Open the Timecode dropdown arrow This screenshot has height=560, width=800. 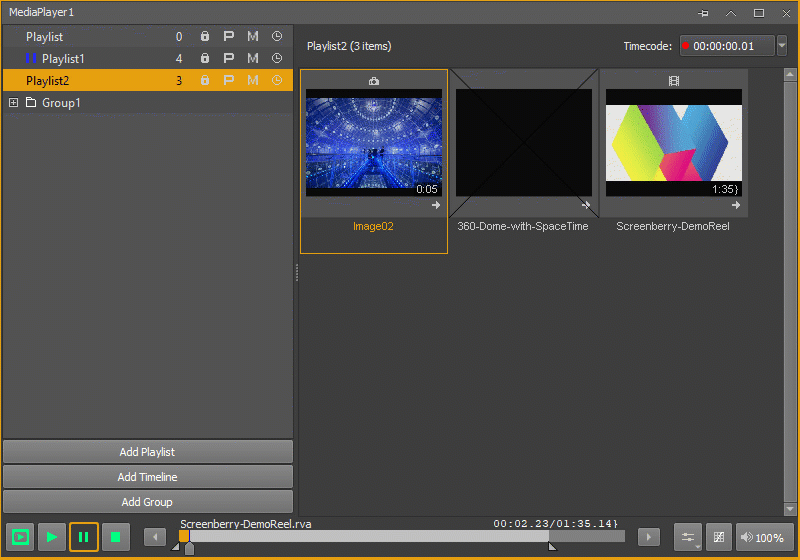782,46
